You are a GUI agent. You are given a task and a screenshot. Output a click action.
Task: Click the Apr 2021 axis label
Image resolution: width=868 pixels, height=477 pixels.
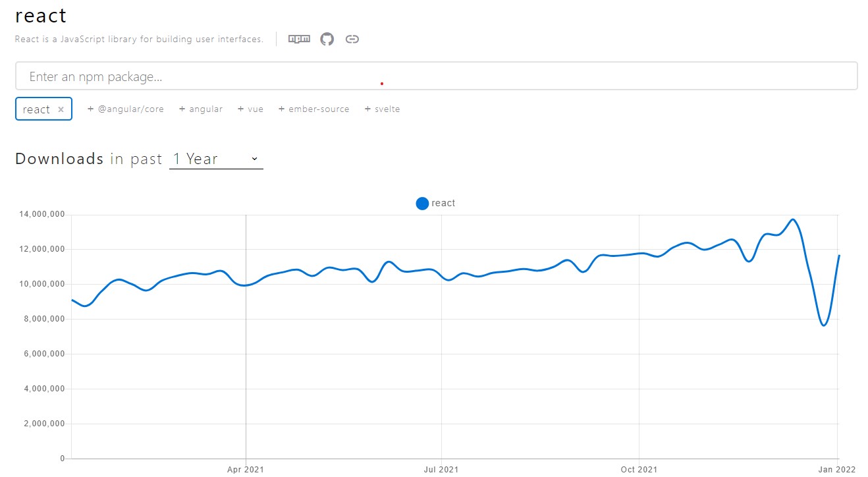tap(246, 469)
